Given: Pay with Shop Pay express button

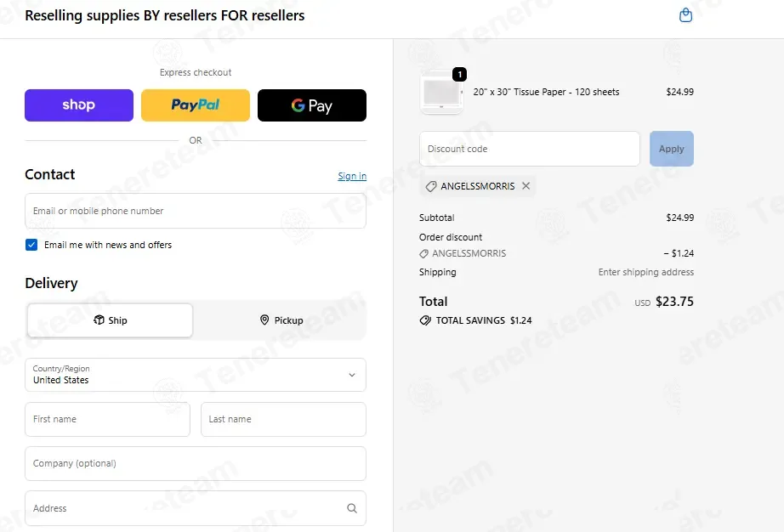Looking at the screenshot, I should coord(79,105).
